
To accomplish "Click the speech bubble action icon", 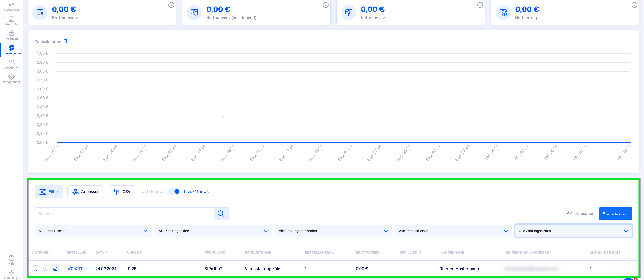I will pos(55,269).
